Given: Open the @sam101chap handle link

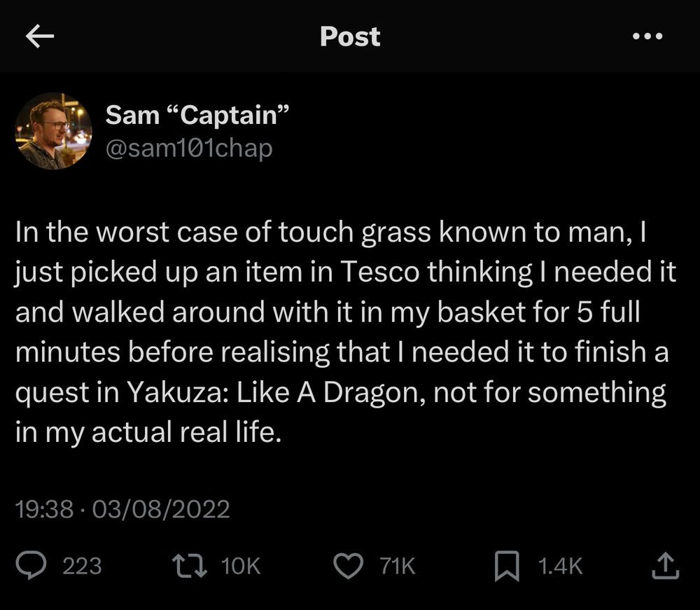Looking at the screenshot, I should (x=188, y=148).
